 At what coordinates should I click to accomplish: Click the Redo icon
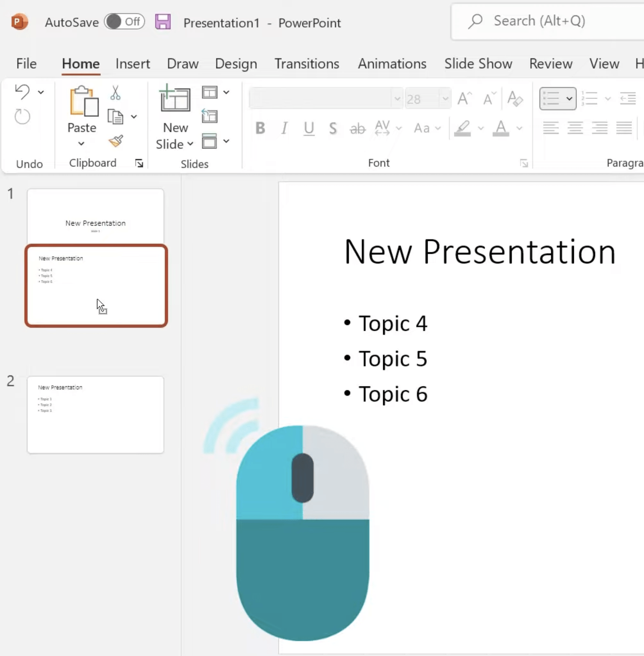[x=22, y=116]
